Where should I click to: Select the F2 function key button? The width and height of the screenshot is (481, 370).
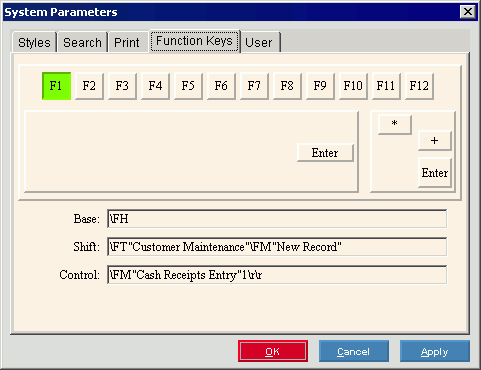[89, 86]
